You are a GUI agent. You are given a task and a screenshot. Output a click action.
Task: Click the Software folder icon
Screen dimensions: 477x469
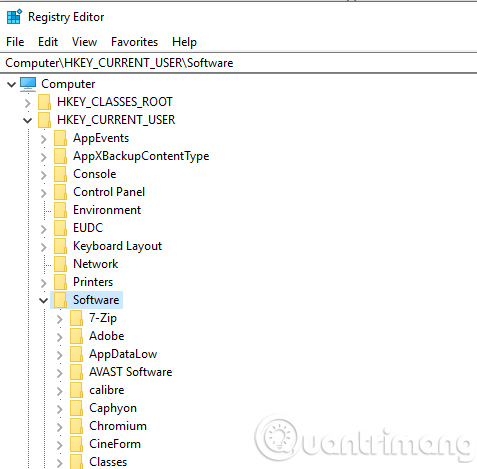(60, 300)
